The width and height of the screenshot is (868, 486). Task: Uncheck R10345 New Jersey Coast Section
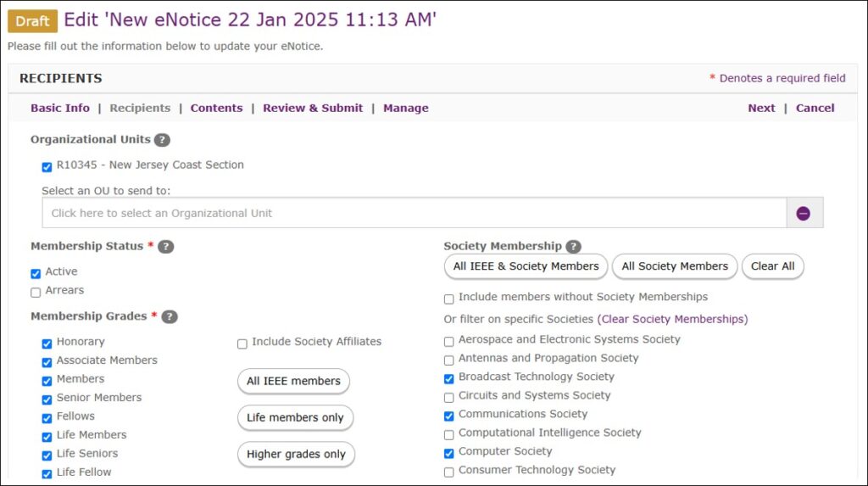point(47,167)
